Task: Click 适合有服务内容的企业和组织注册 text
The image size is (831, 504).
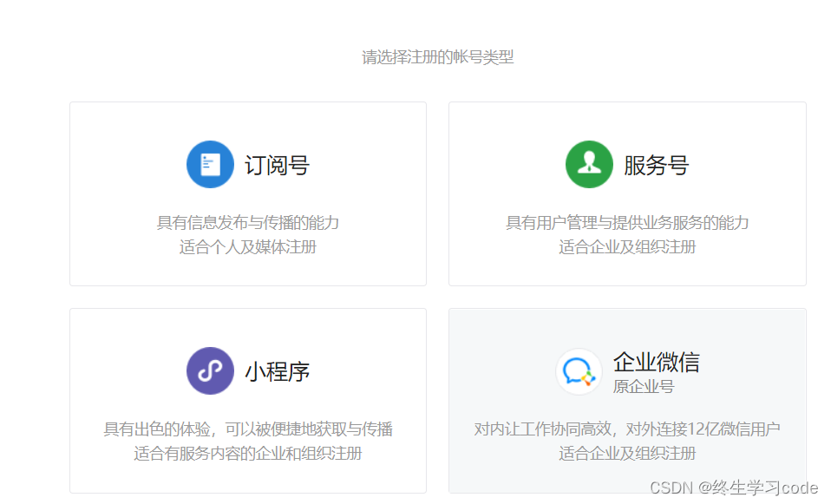Action: pos(248,453)
